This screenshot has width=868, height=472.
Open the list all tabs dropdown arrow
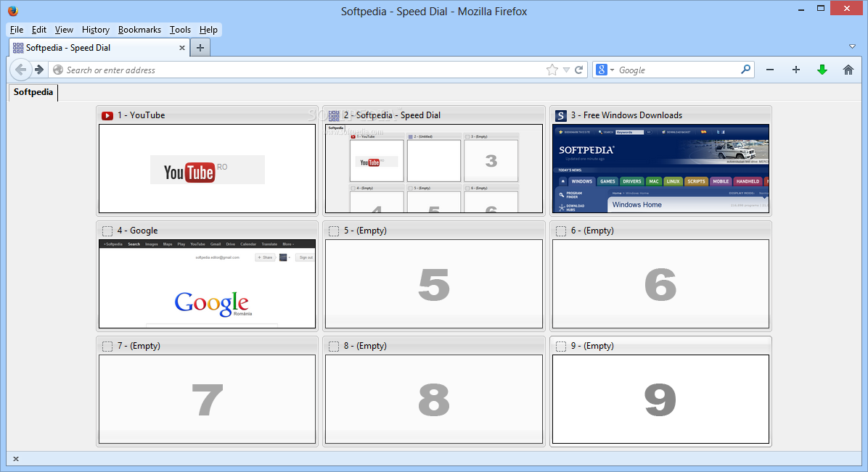tap(853, 46)
